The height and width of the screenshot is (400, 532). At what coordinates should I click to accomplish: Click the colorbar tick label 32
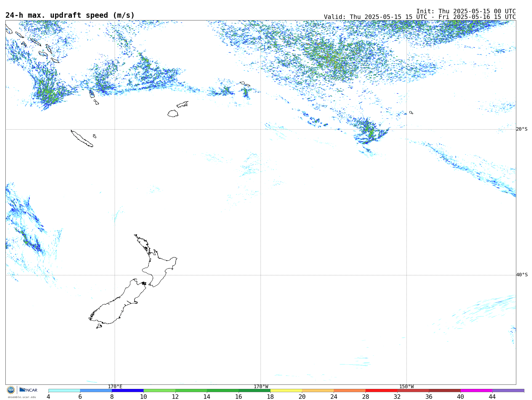tap(397, 397)
